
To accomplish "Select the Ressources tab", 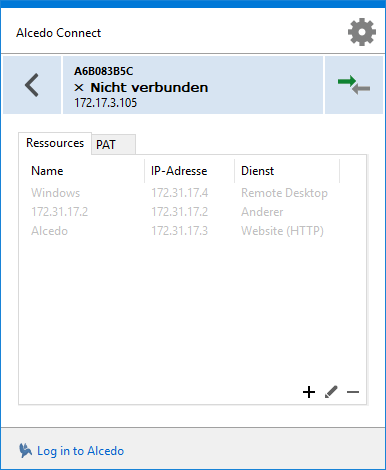I will [x=55, y=143].
